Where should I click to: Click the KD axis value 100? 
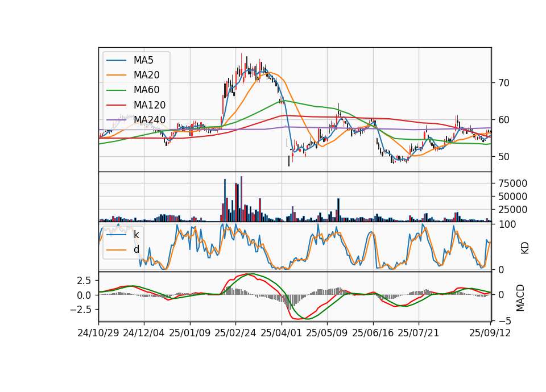point(507,224)
